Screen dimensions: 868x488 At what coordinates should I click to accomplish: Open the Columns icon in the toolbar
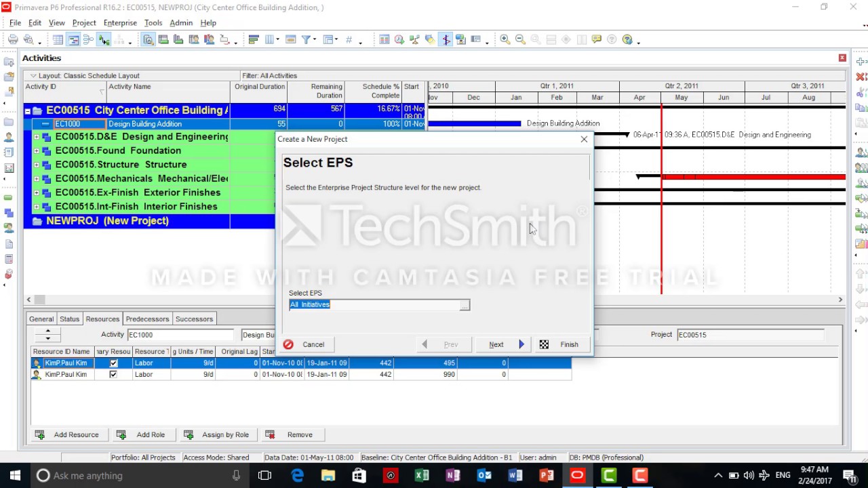(270, 39)
